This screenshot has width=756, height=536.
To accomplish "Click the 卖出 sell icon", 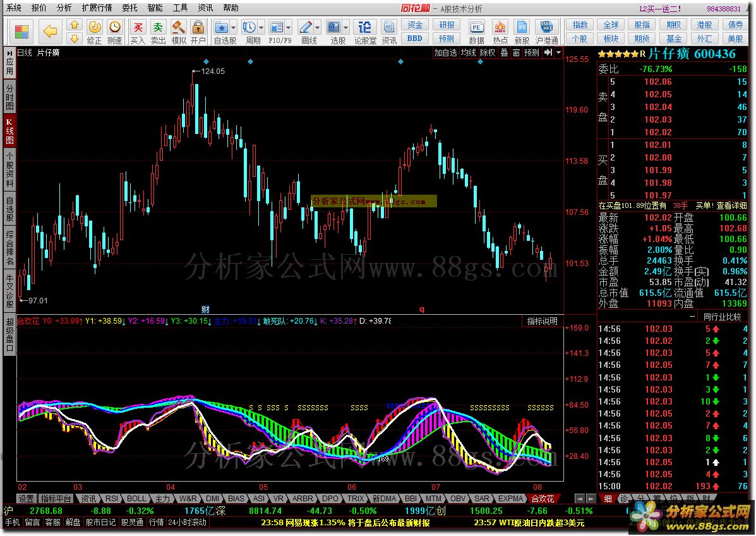I will point(158,32).
